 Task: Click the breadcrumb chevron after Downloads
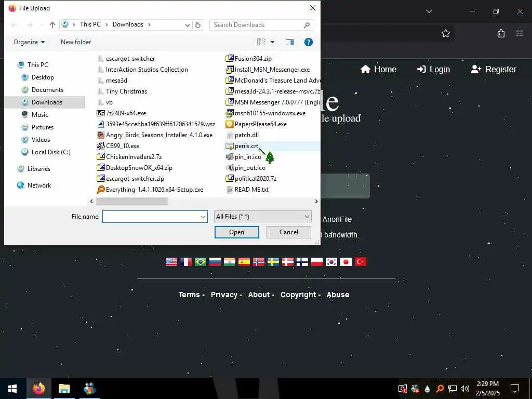point(149,24)
